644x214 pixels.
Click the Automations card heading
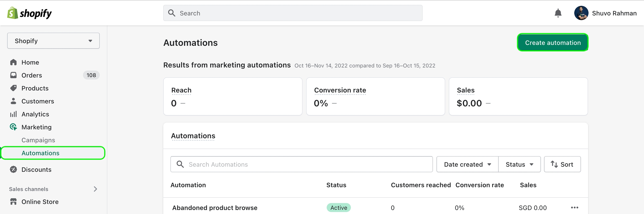[193, 136]
